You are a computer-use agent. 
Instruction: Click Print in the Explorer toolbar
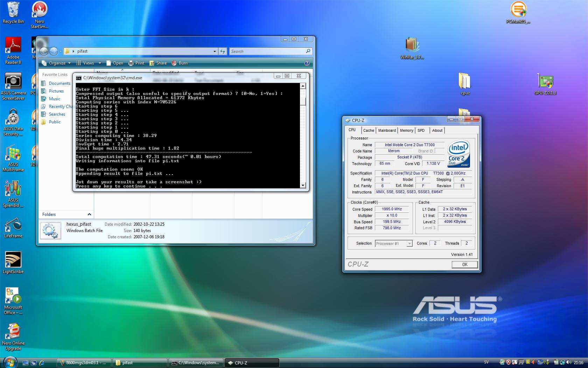click(136, 63)
